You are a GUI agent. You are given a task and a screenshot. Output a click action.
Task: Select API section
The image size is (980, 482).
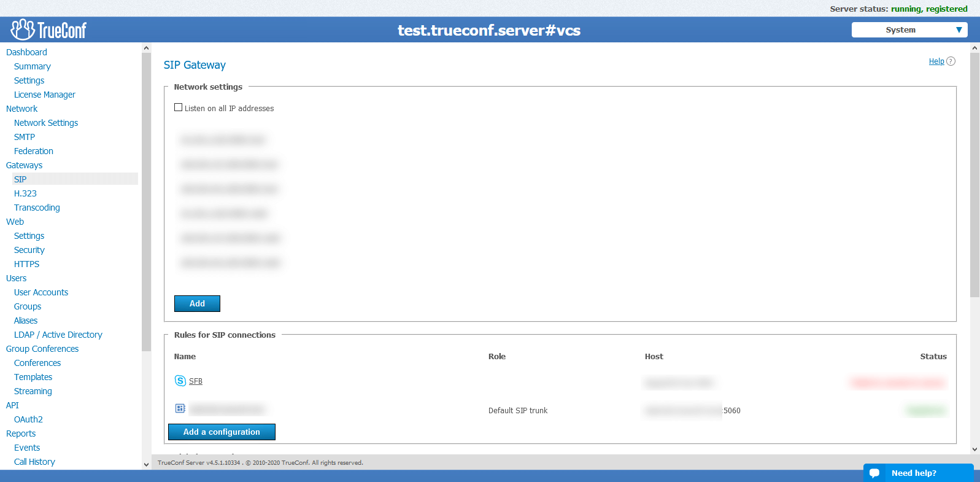pyautogui.click(x=12, y=405)
